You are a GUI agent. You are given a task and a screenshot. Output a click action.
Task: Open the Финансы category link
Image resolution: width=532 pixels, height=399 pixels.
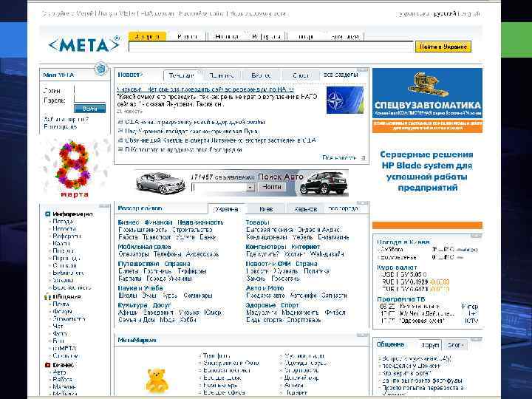(x=158, y=222)
